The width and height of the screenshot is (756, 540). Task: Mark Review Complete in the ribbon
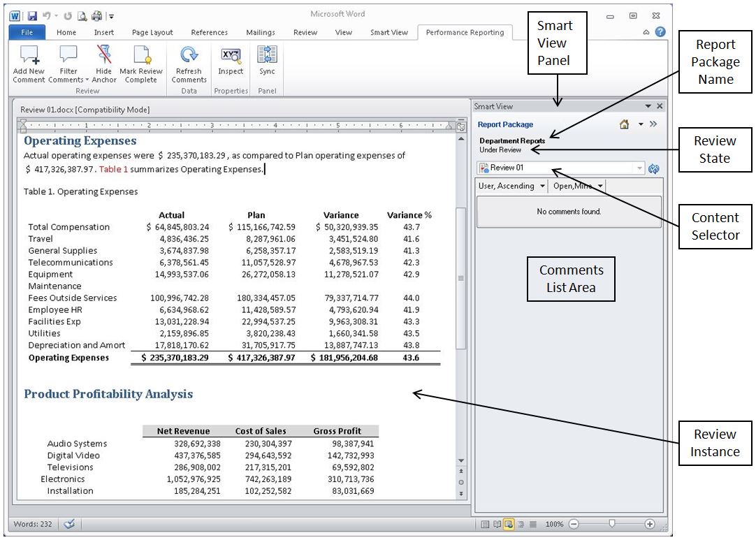pyautogui.click(x=141, y=63)
